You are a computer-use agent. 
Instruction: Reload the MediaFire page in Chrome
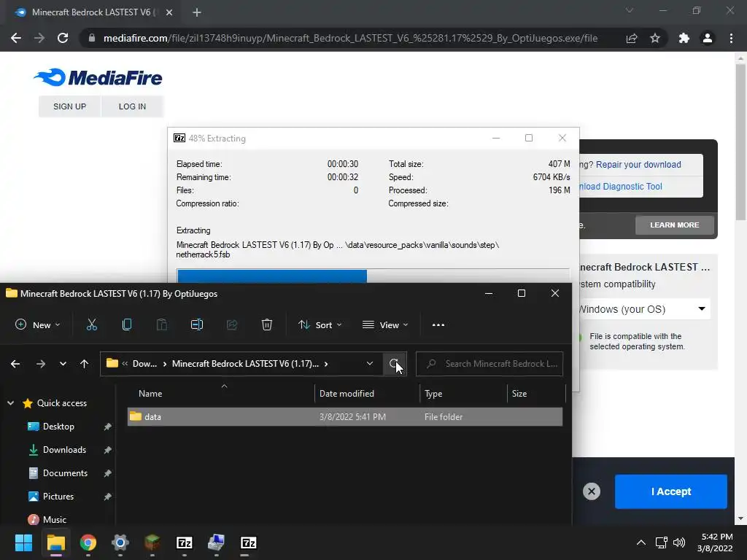[63, 38]
